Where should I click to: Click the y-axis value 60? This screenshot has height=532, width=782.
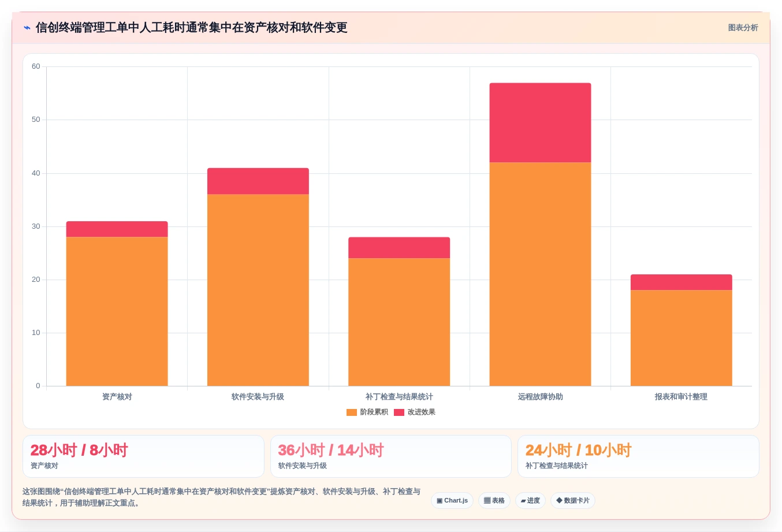click(36, 66)
